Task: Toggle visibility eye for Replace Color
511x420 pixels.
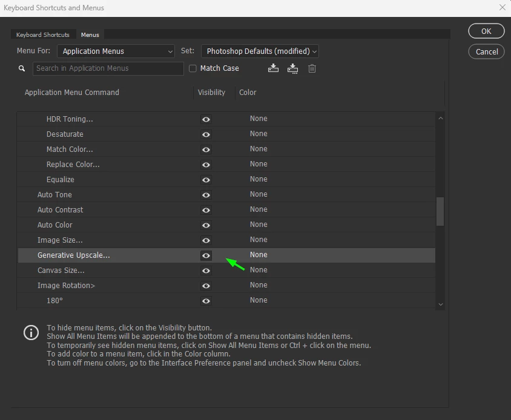Action: 206,165
